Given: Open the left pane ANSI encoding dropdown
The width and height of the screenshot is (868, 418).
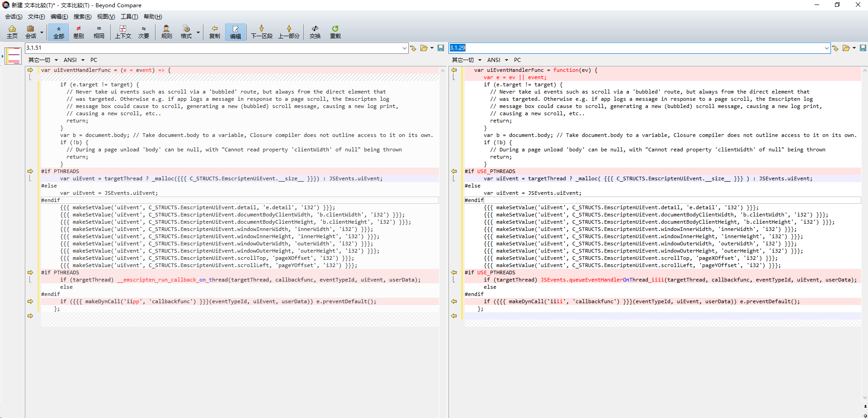Looking at the screenshot, I should [74, 60].
